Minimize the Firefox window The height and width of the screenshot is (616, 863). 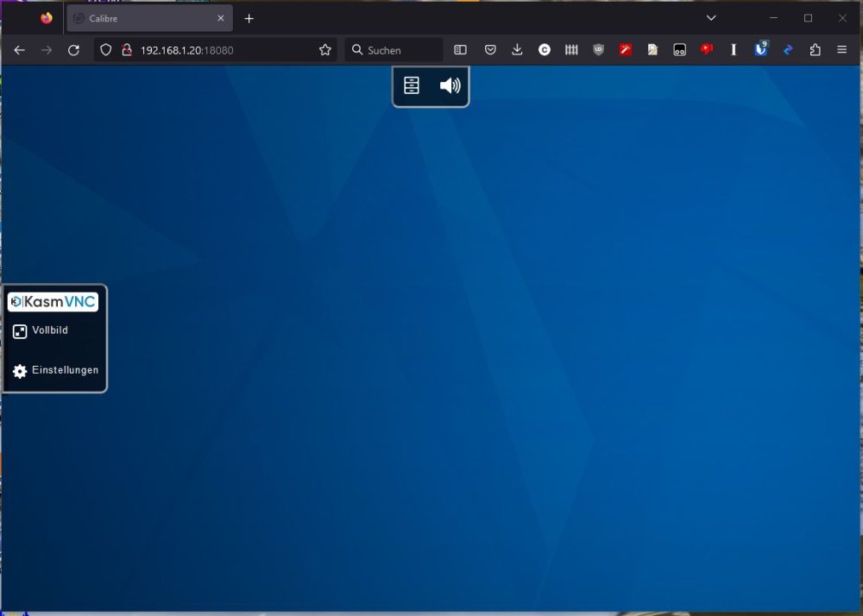[x=773, y=18]
